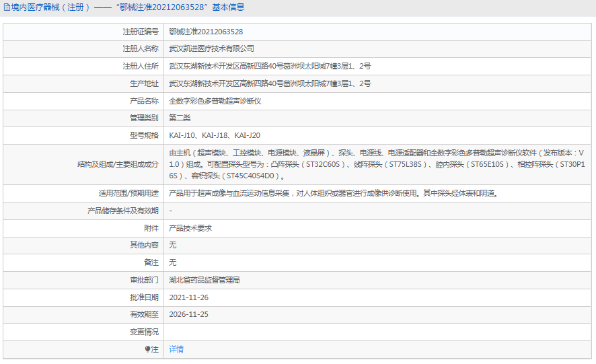Click the page title 境内医疗器械（注册）基本信息
596x364 pixels.
coord(128,7)
